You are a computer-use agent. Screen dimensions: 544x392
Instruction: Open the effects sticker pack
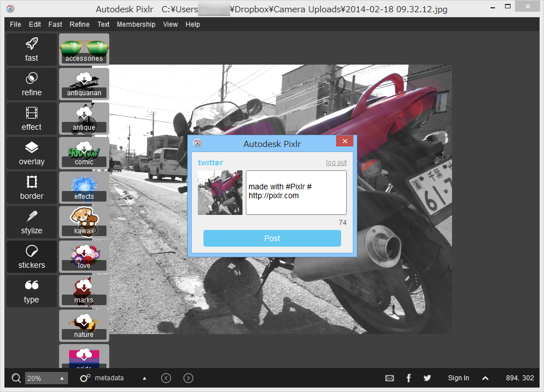(x=84, y=188)
